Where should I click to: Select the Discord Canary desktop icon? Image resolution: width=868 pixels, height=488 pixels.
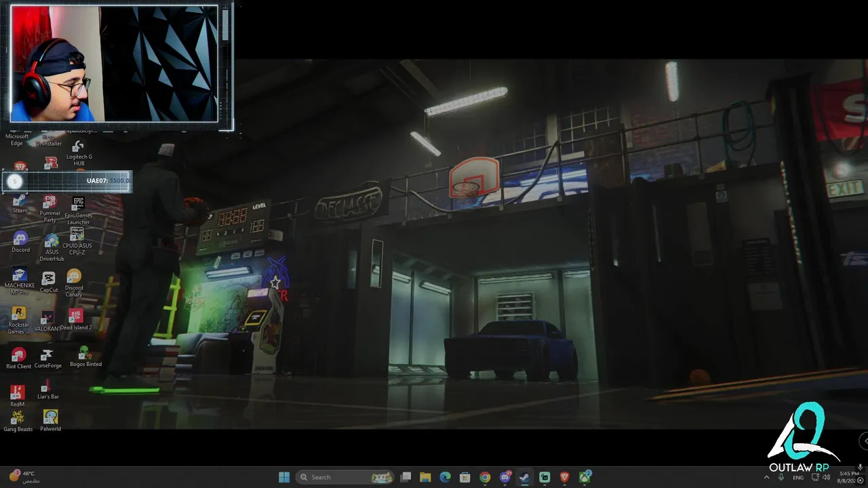click(x=74, y=283)
